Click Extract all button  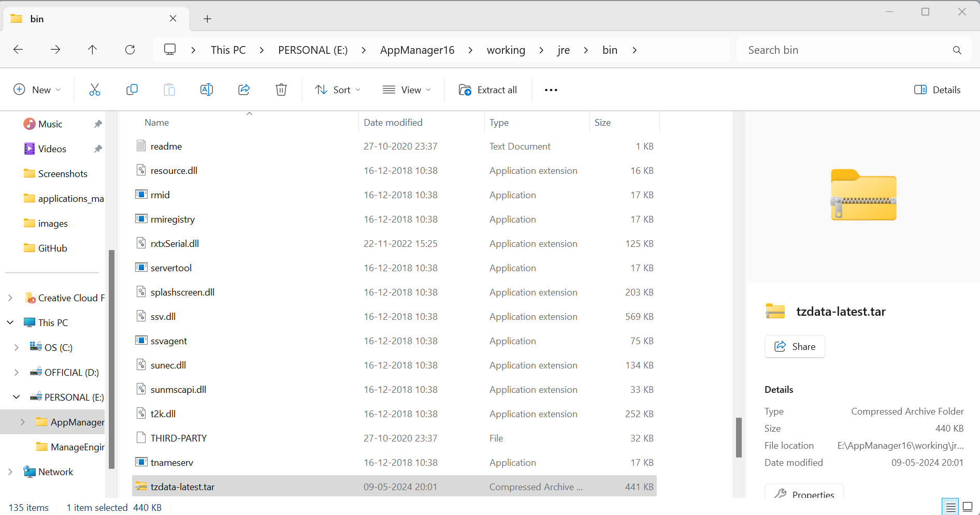pyautogui.click(x=488, y=90)
